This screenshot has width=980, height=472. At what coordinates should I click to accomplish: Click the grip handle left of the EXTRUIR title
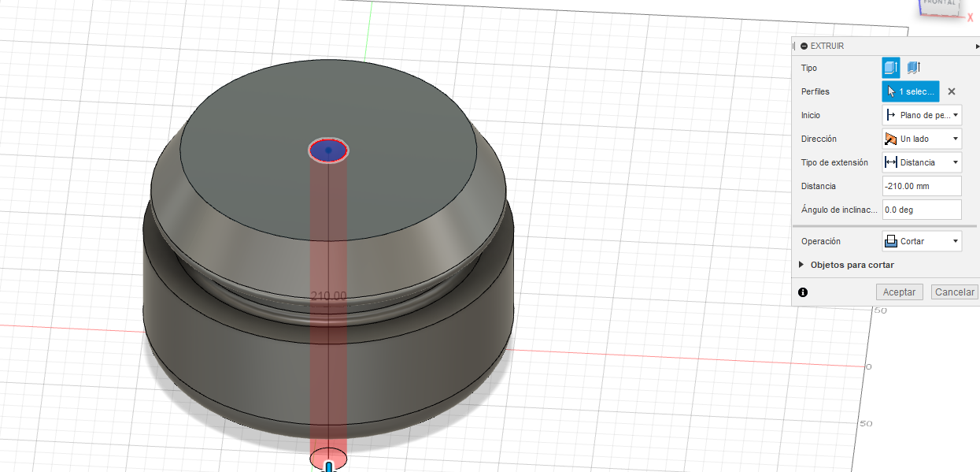click(794, 46)
